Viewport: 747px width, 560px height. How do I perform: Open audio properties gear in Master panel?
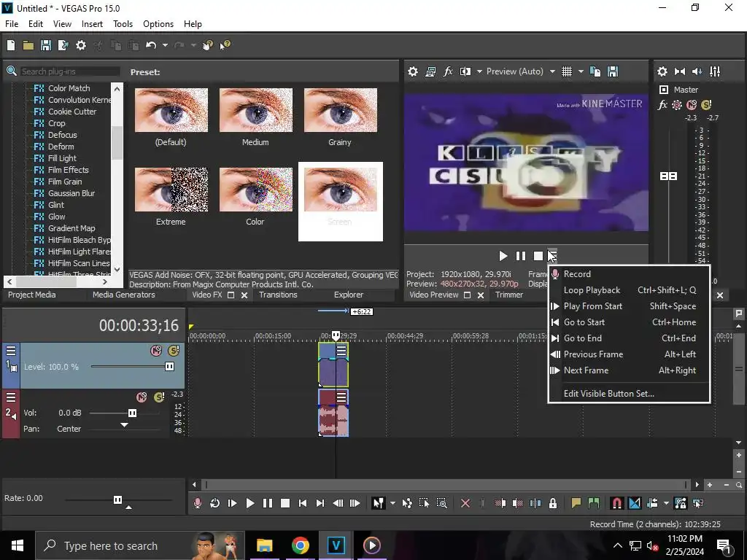click(662, 71)
